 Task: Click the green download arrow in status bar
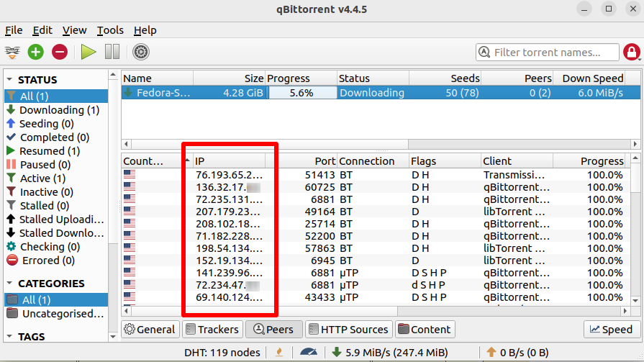(x=336, y=352)
